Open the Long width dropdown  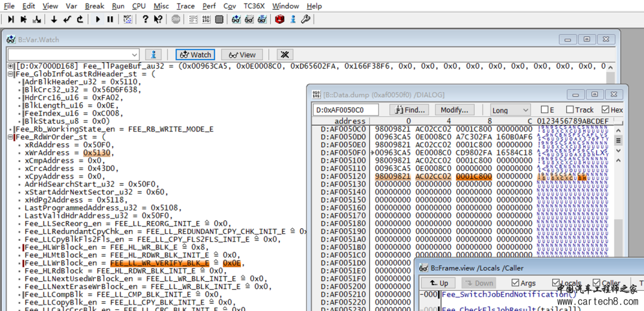click(x=510, y=110)
